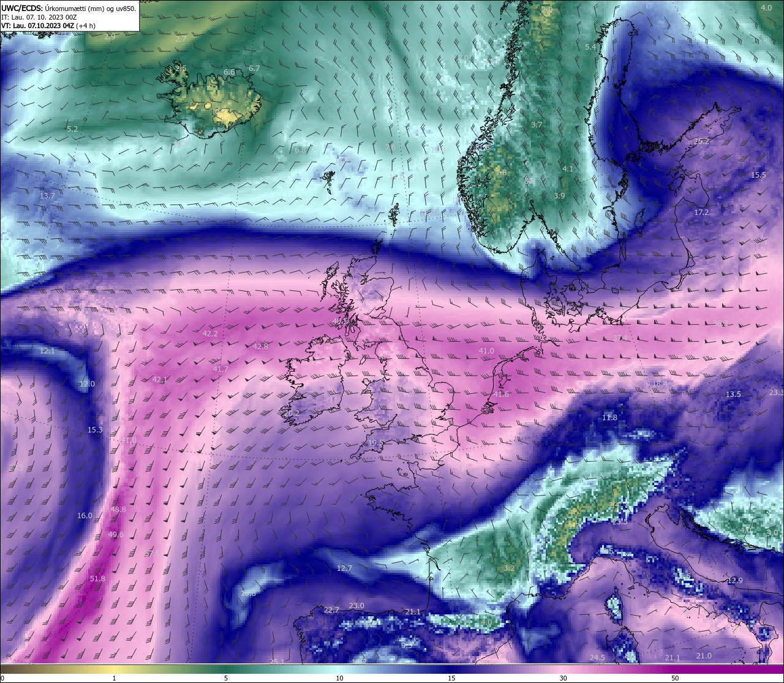Click the 22.7 value label over northern Spain
The image size is (784, 683).
click(331, 609)
